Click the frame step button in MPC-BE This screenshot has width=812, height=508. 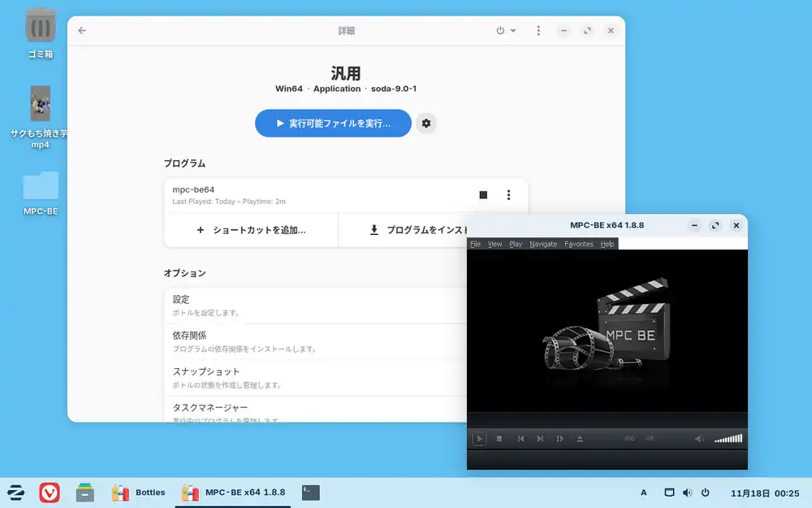(559, 439)
